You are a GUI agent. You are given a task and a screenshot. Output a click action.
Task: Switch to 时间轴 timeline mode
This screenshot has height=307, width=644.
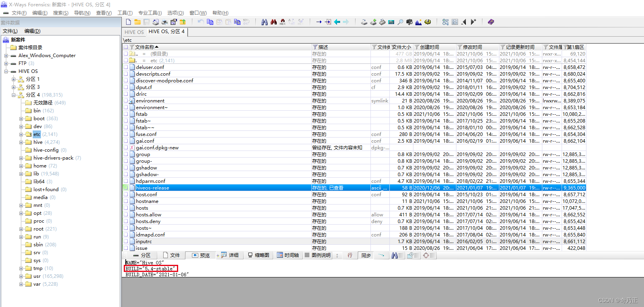point(288,255)
